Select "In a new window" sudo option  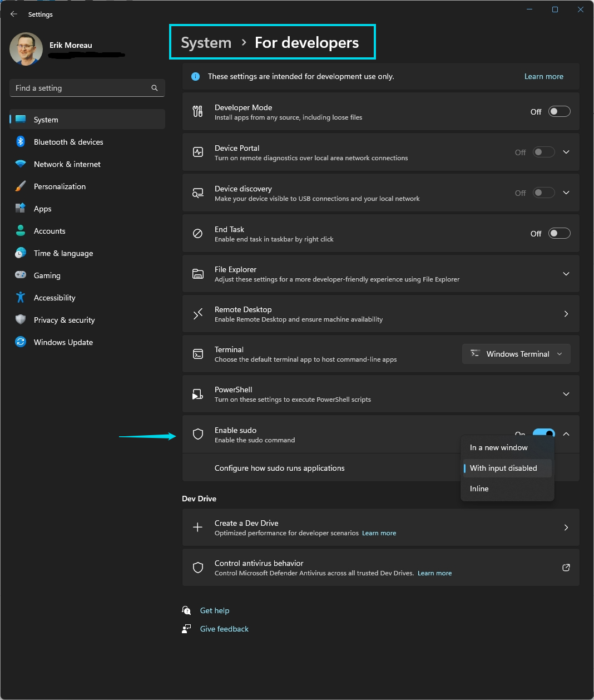tap(499, 447)
